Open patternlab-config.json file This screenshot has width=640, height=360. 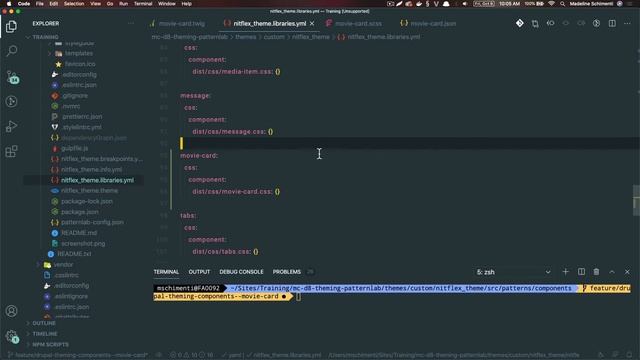coord(92,222)
